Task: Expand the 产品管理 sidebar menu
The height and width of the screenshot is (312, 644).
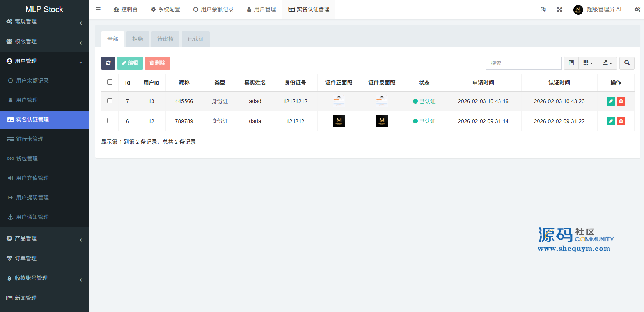Action: point(44,238)
